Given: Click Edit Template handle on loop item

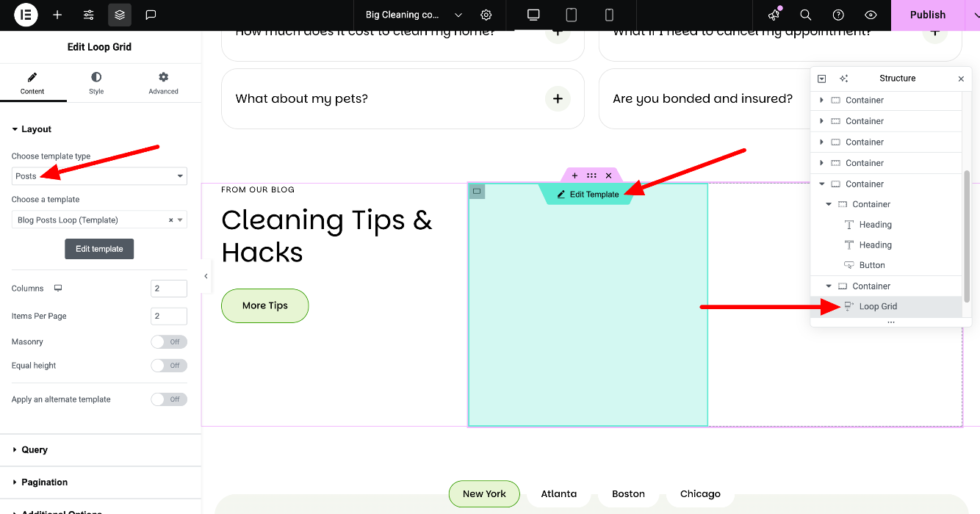Looking at the screenshot, I should click(x=586, y=195).
